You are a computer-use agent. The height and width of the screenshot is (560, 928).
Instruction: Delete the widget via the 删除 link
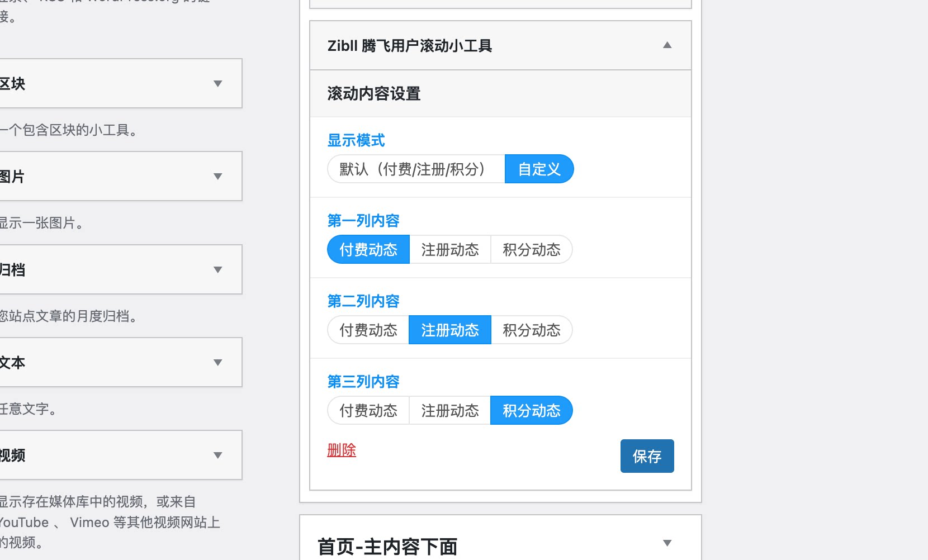[x=342, y=450]
